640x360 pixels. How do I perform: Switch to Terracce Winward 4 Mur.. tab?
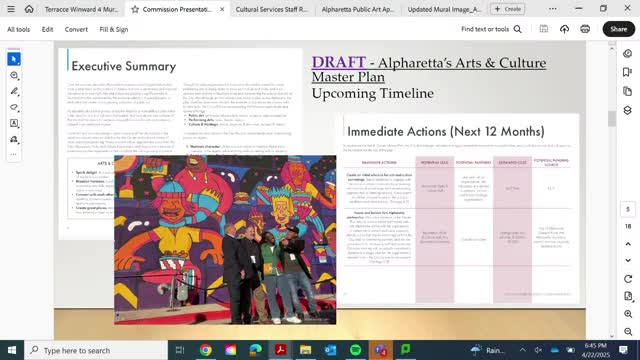(x=81, y=9)
